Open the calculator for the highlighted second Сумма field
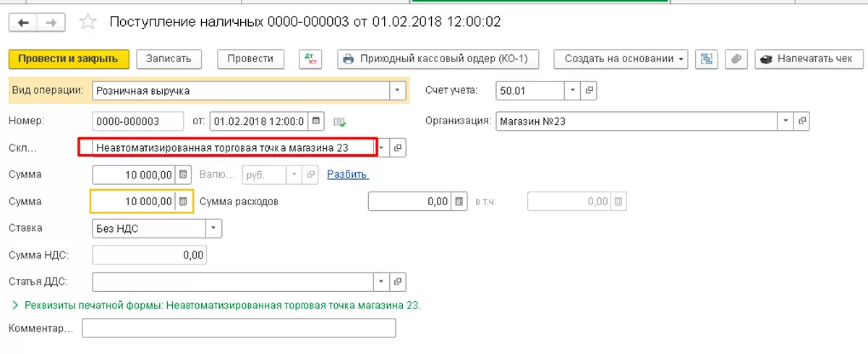 tap(183, 202)
